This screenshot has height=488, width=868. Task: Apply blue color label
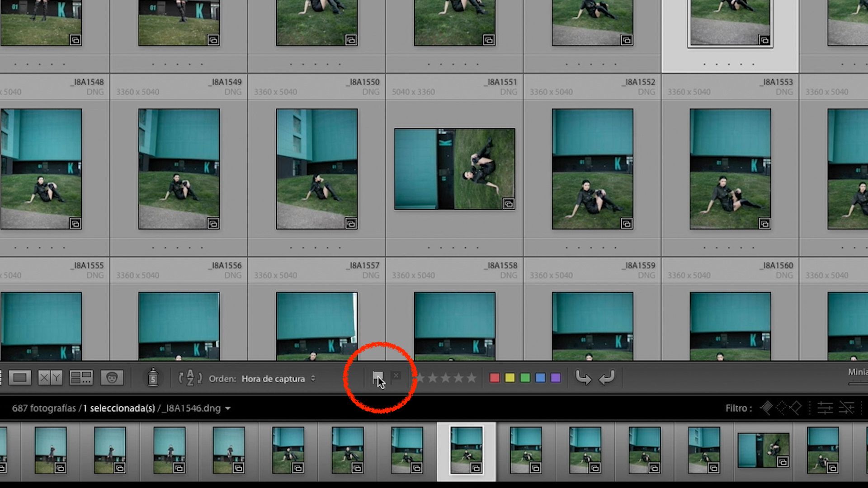point(540,378)
